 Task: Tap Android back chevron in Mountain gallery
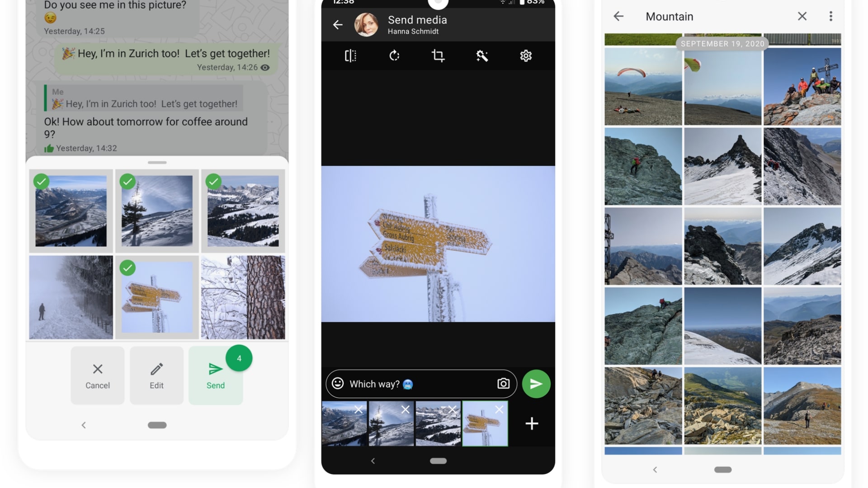655,469
